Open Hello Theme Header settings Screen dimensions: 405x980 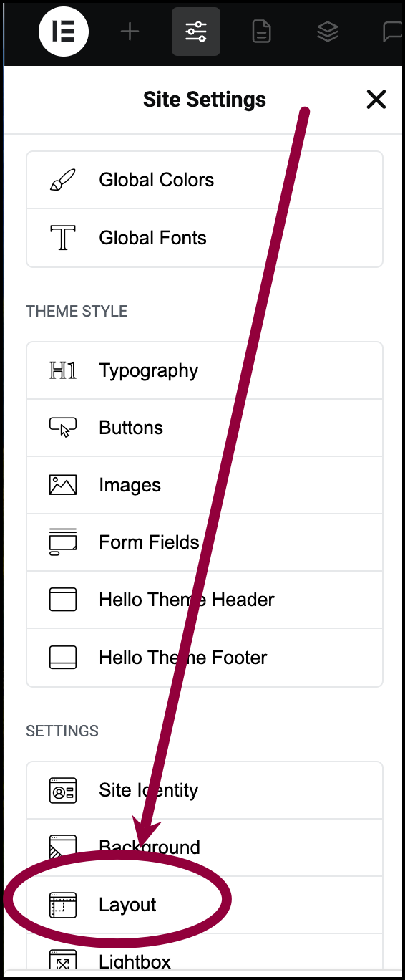pos(205,600)
